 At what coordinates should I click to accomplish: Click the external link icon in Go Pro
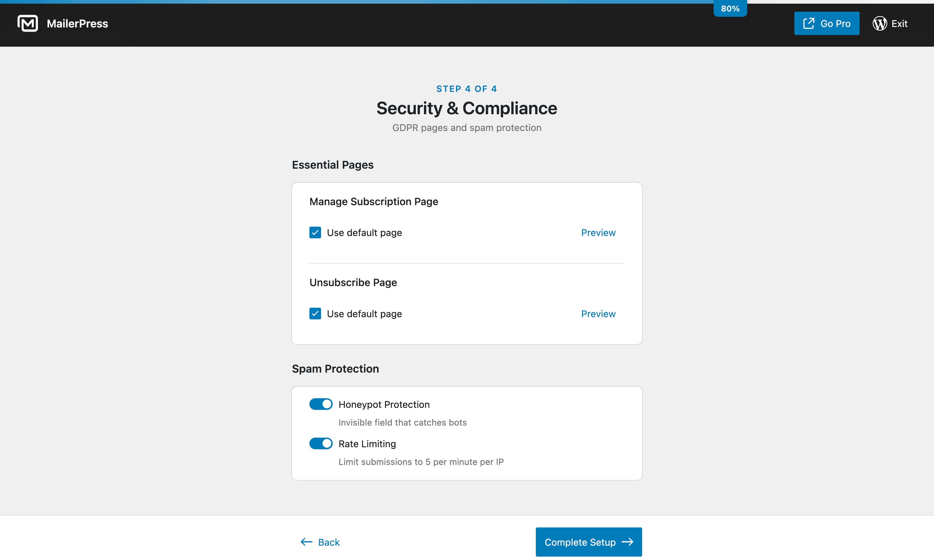(x=808, y=23)
